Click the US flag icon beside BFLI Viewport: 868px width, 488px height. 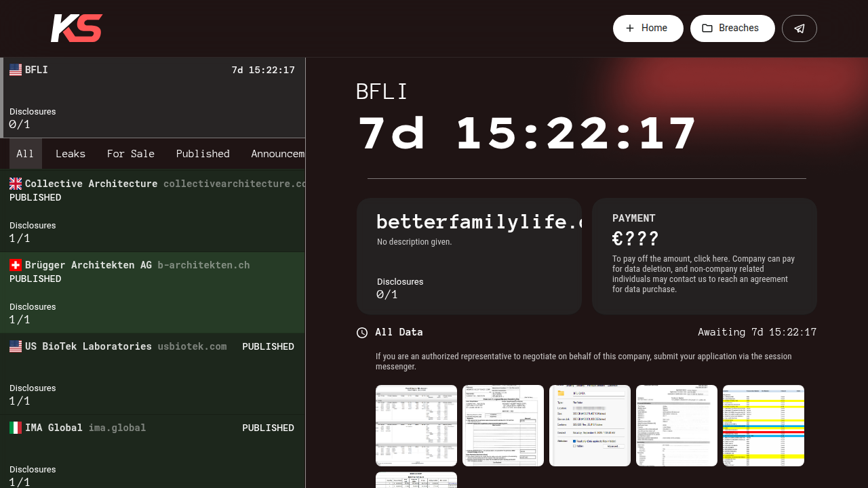pyautogui.click(x=16, y=70)
